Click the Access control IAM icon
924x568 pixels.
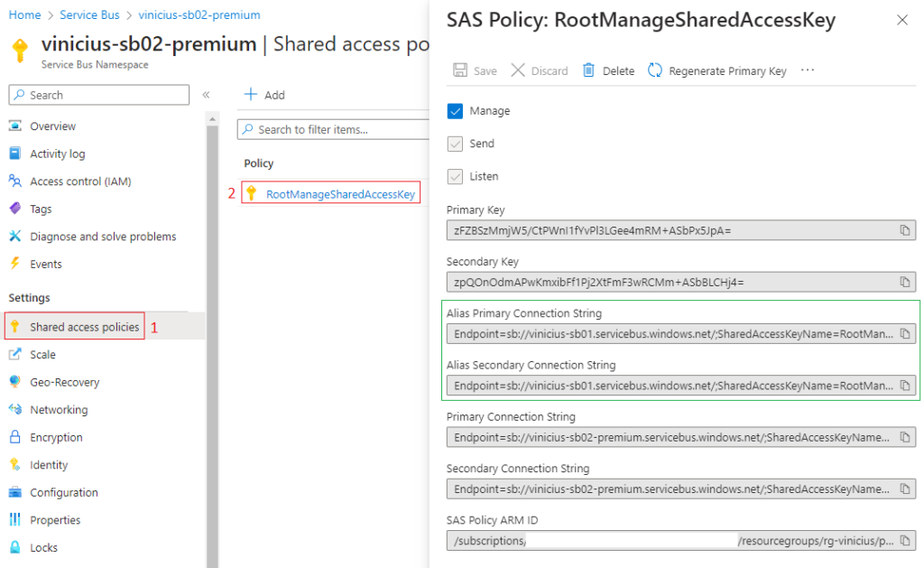pyautogui.click(x=15, y=182)
